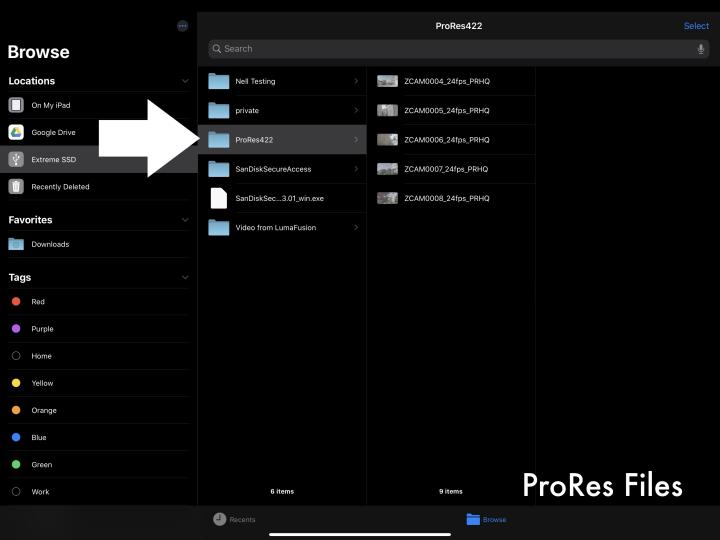Tap the Browse folder tab icon
720x540 pixels.
473,519
